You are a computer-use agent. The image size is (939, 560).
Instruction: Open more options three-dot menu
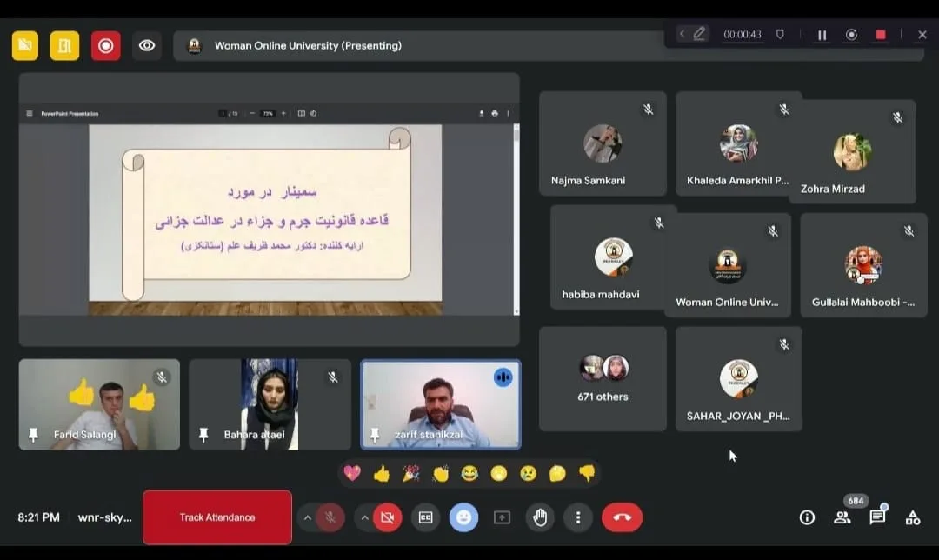(x=578, y=517)
